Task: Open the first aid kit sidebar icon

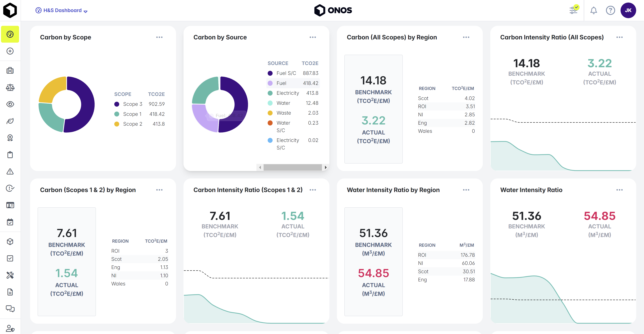Action: [10, 71]
